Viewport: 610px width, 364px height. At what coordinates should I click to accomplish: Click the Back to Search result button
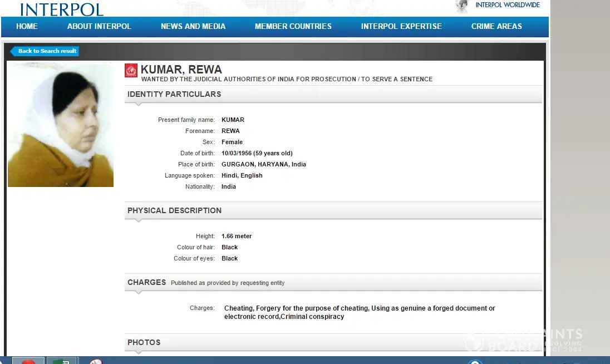pyautogui.click(x=46, y=51)
